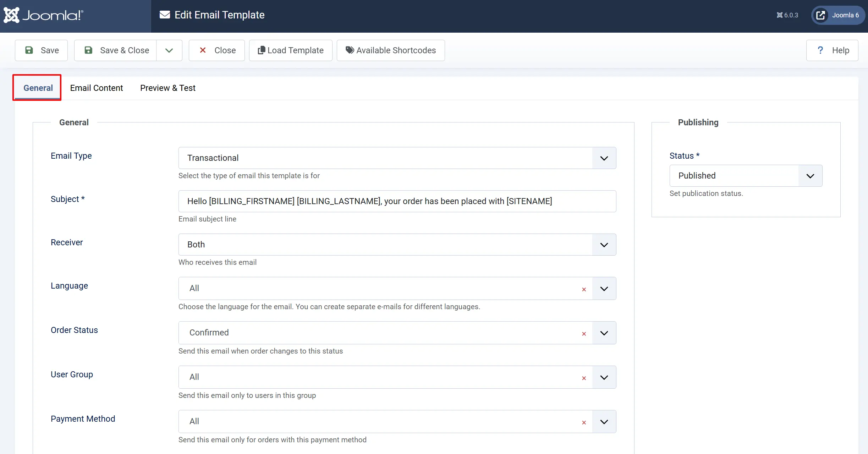Clear the Payment Method selection
The height and width of the screenshot is (454, 868).
click(584, 422)
